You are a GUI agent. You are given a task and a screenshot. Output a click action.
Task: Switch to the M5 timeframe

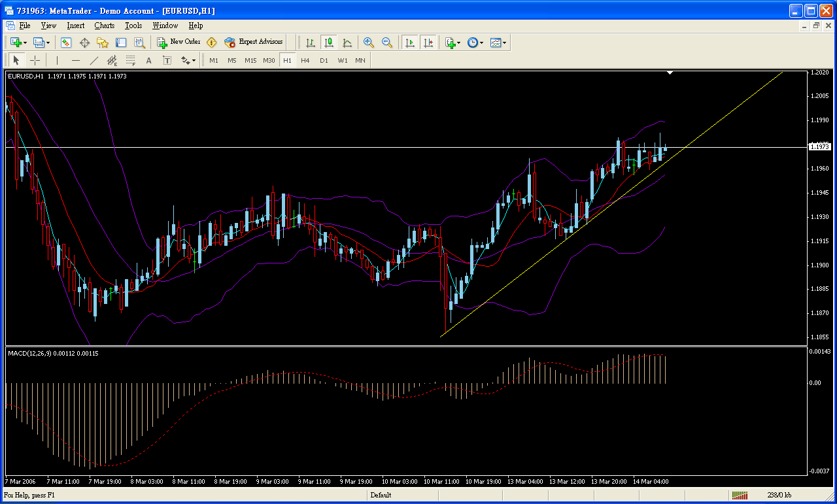(x=232, y=60)
